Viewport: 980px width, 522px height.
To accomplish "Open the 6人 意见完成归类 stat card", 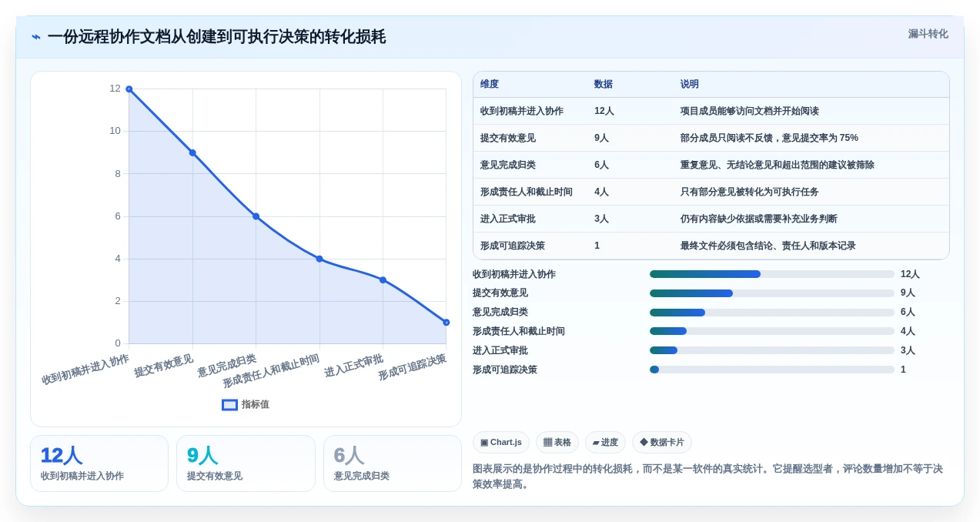I will coord(392,463).
